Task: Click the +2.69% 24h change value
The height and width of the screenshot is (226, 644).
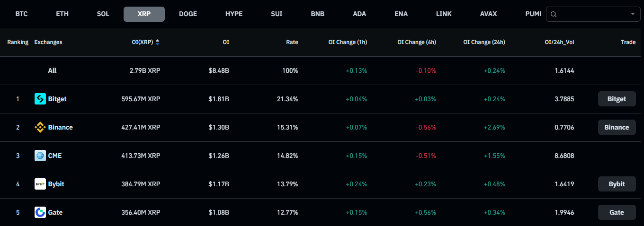Action: pos(494,127)
